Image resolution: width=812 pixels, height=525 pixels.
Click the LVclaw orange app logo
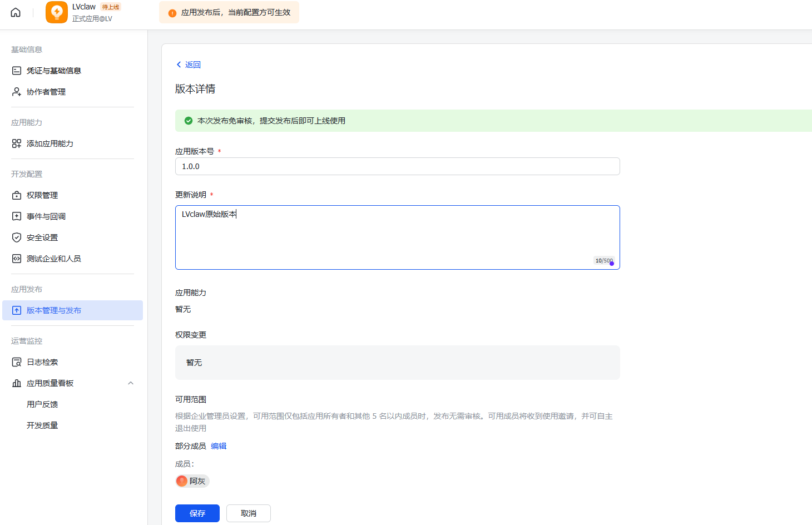tap(57, 12)
